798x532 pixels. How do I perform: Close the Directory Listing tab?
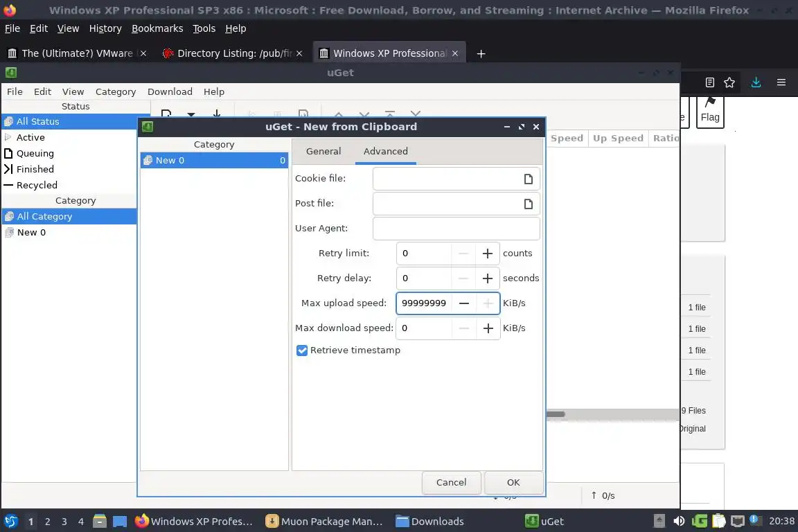pyautogui.click(x=299, y=53)
